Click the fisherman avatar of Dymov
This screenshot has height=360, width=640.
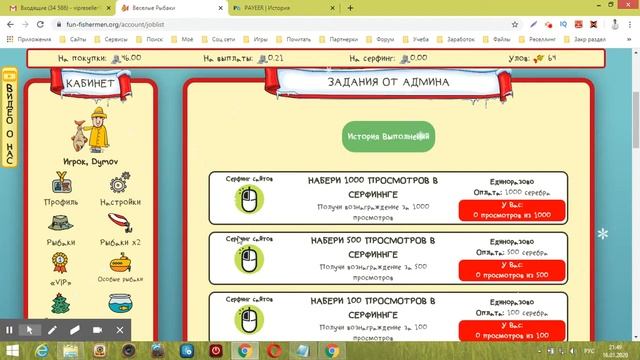click(x=91, y=130)
